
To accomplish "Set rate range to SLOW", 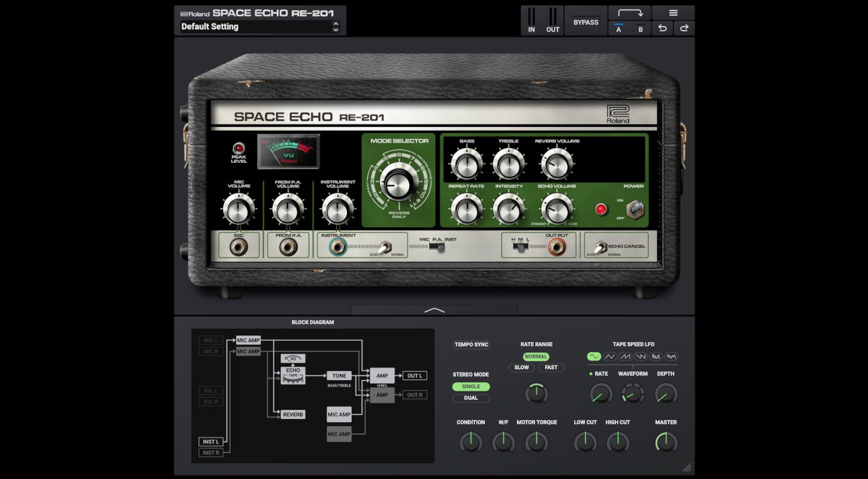I will click(521, 367).
